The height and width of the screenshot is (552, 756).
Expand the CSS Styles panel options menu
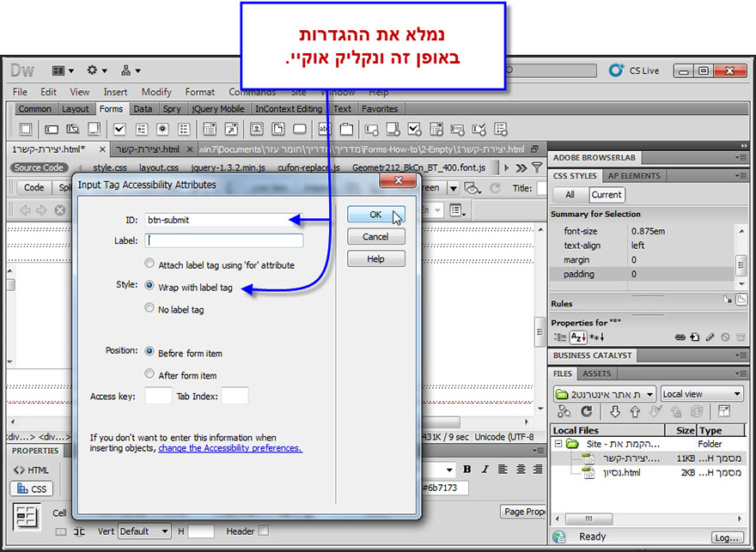point(743,175)
